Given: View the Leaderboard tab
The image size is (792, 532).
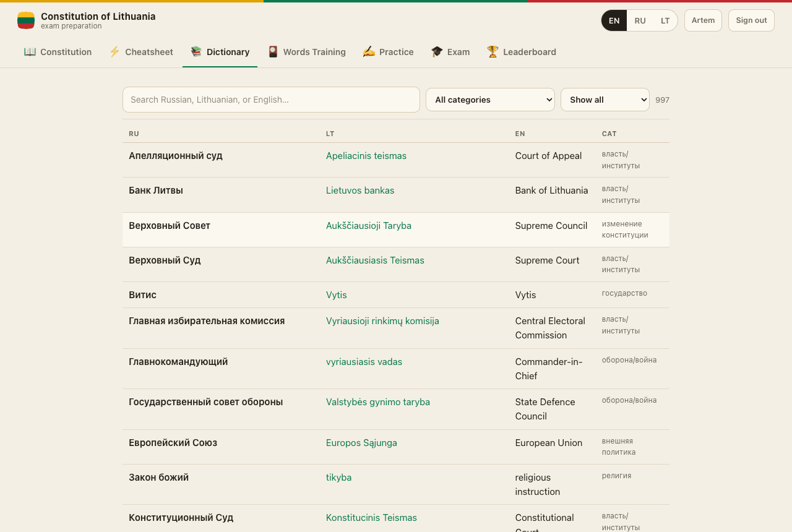Looking at the screenshot, I should coord(521,52).
